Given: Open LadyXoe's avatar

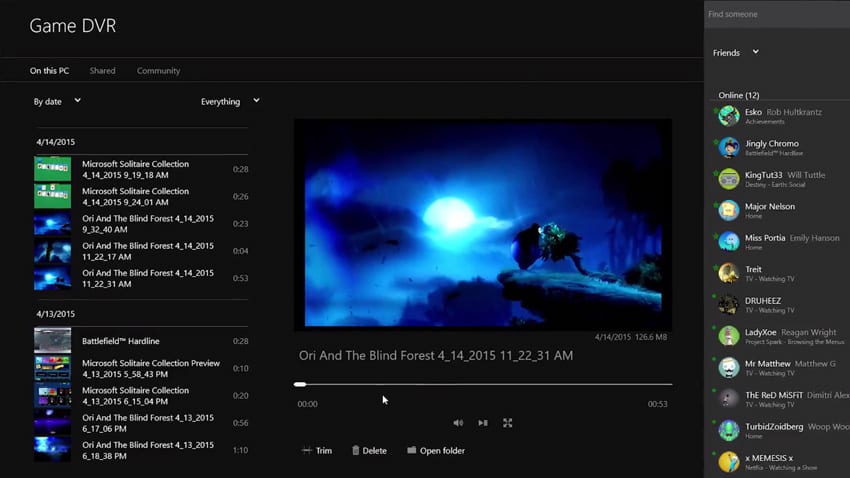Looking at the screenshot, I should tap(729, 336).
